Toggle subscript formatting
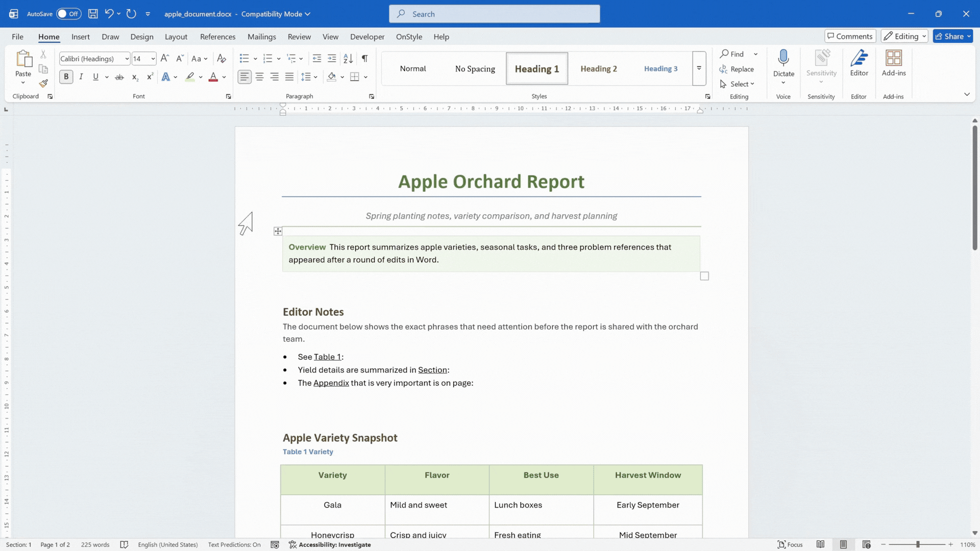 135,77
